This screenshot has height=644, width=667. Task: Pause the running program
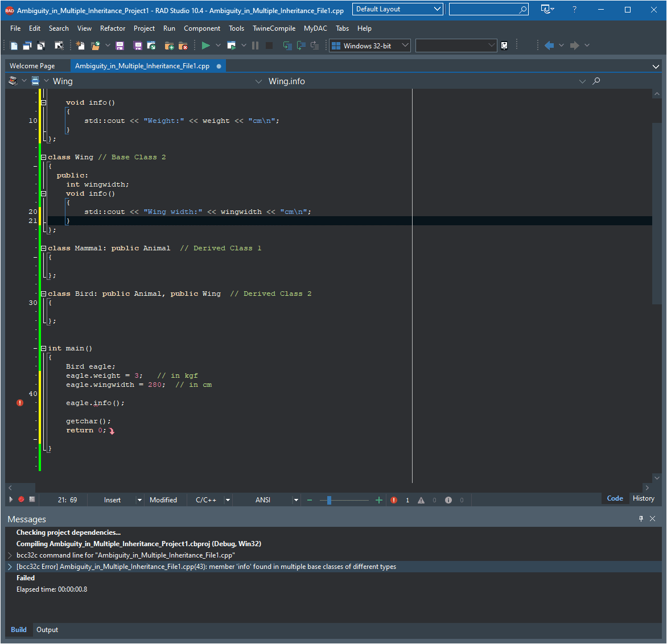(x=255, y=46)
